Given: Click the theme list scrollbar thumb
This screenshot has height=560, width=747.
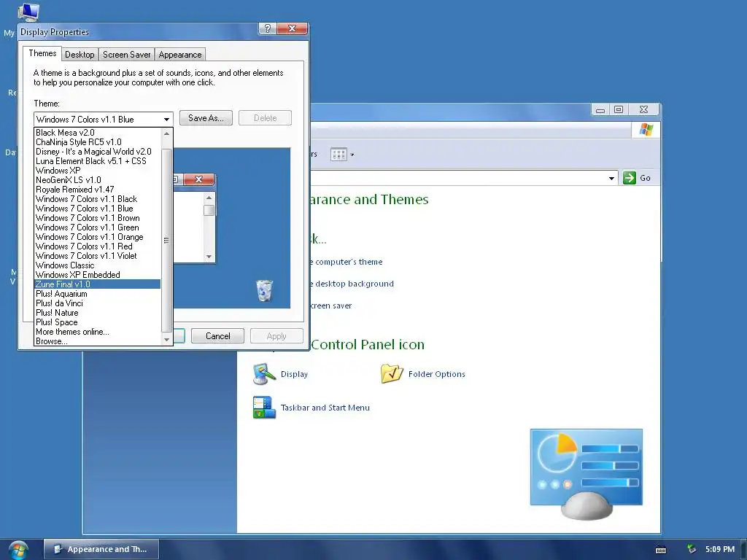Looking at the screenshot, I should [166, 241].
